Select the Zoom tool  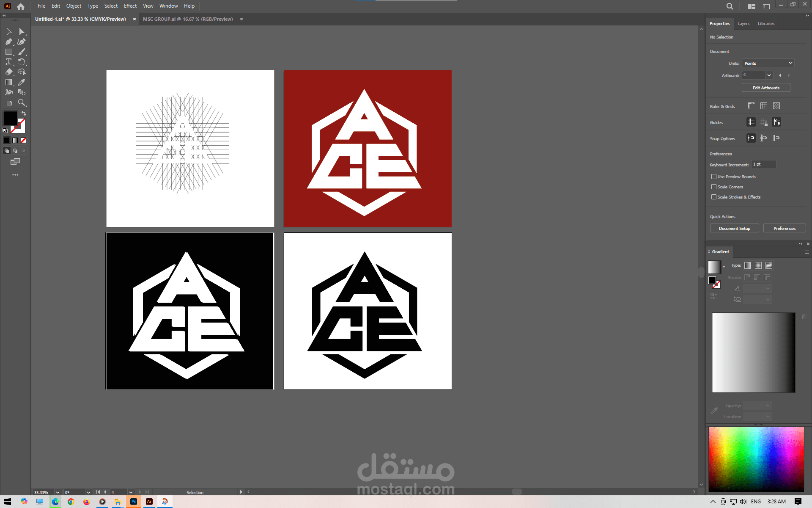22,102
